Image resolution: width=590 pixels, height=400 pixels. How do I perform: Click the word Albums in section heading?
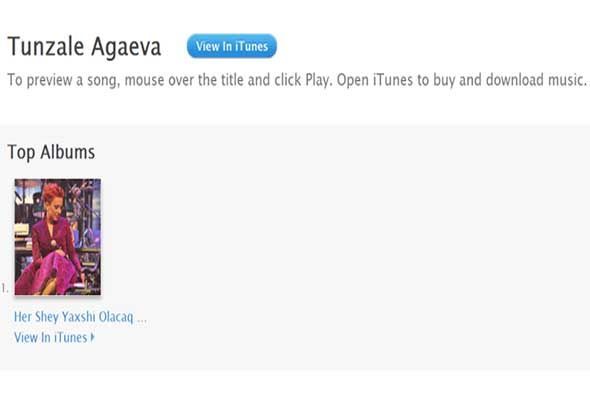tap(68, 152)
